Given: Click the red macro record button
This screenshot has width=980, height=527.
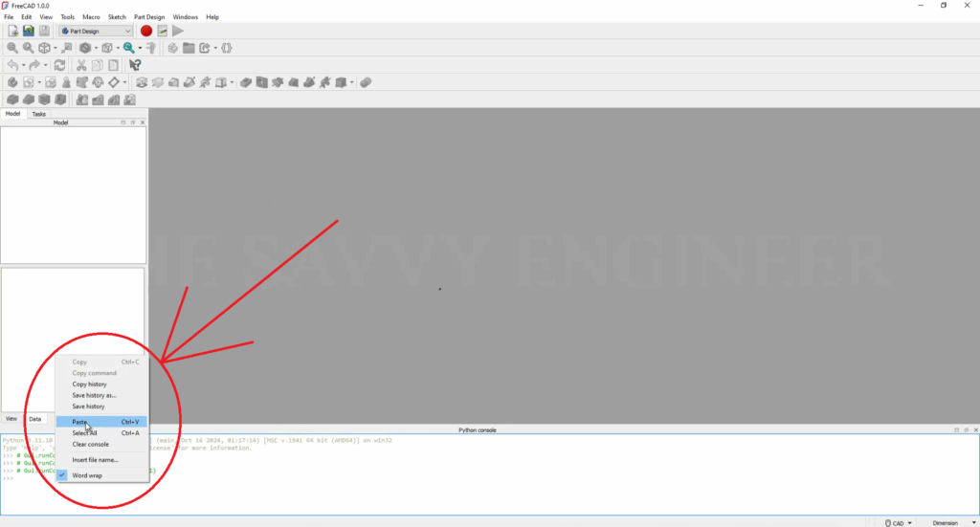Looking at the screenshot, I should 146,32.
